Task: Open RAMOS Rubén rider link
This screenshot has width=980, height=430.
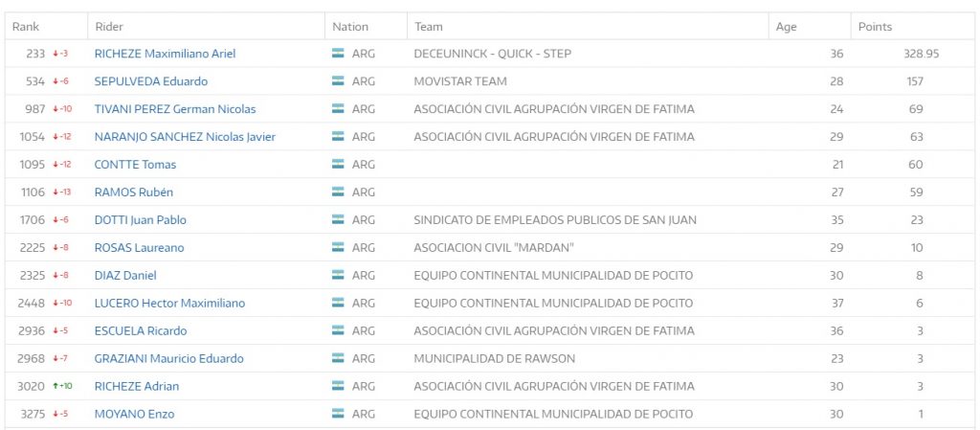Action: pos(134,192)
